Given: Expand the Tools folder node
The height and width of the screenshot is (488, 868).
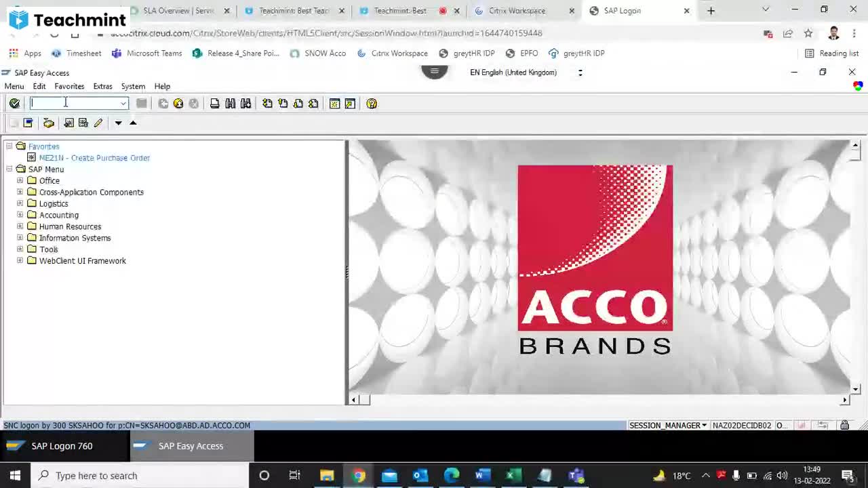Looking at the screenshot, I should (20, 249).
